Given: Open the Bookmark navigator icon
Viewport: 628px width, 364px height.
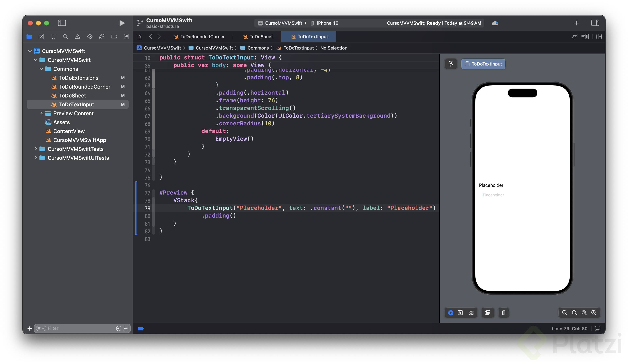Looking at the screenshot, I should click(x=53, y=37).
